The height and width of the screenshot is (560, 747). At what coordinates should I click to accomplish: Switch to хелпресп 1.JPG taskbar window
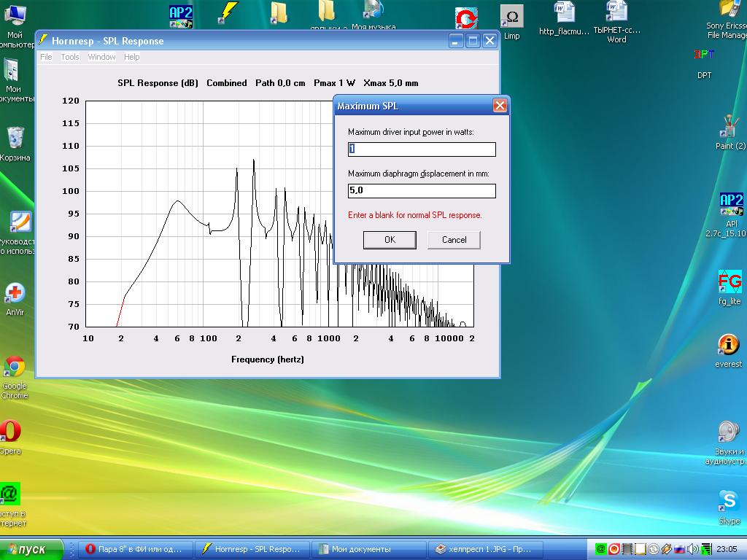pos(486,549)
